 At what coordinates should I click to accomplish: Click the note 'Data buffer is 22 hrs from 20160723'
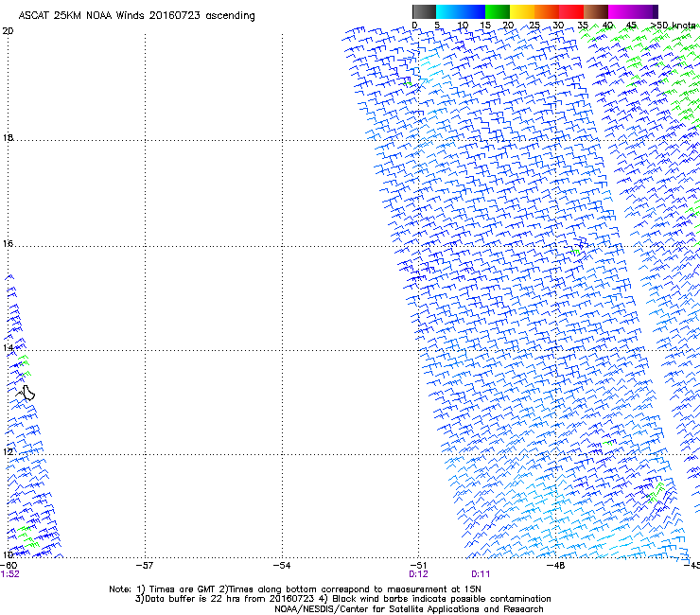[225, 599]
